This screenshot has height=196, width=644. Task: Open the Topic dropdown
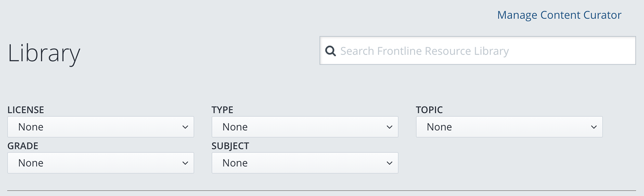coord(509,127)
